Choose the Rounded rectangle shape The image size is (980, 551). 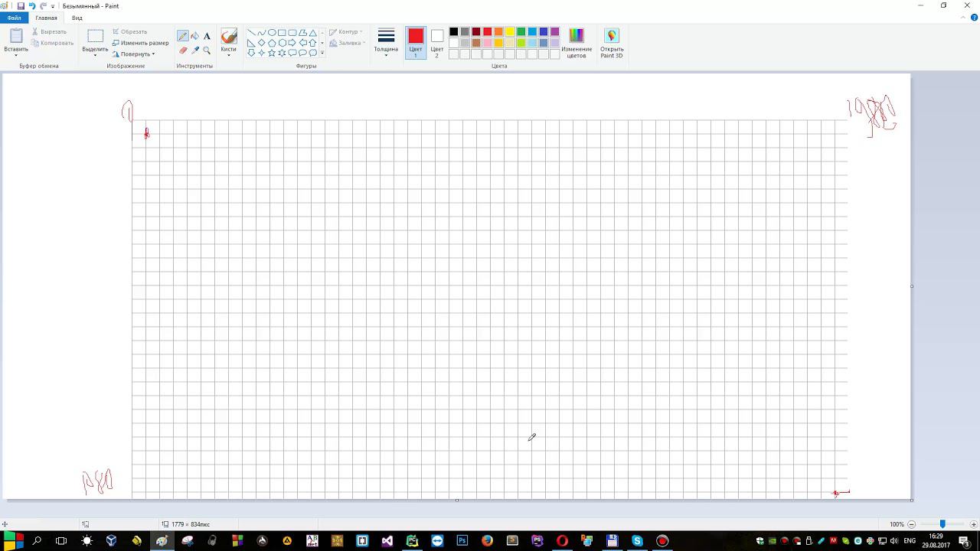pos(292,33)
